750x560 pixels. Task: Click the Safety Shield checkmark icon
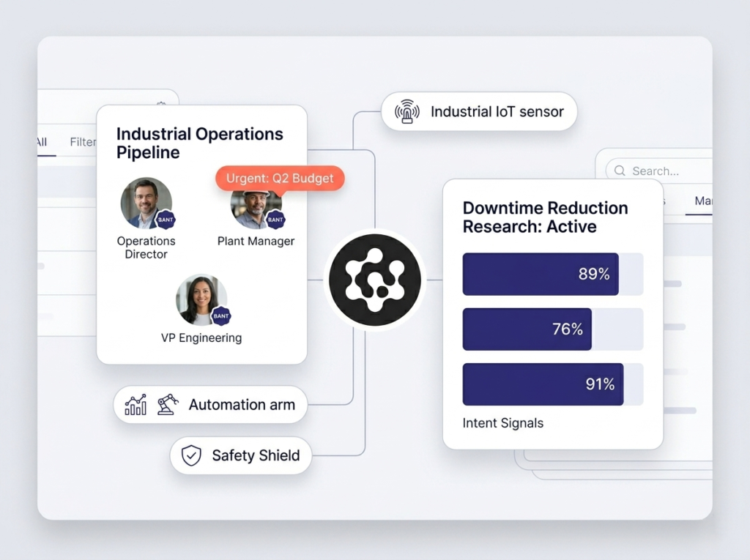(x=191, y=455)
